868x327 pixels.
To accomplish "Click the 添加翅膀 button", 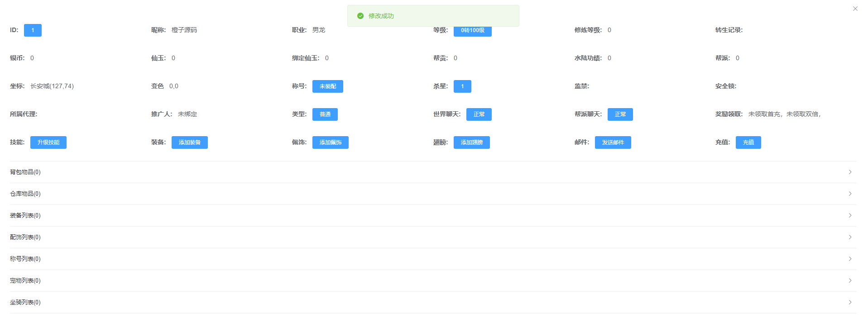I will pos(471,142).
